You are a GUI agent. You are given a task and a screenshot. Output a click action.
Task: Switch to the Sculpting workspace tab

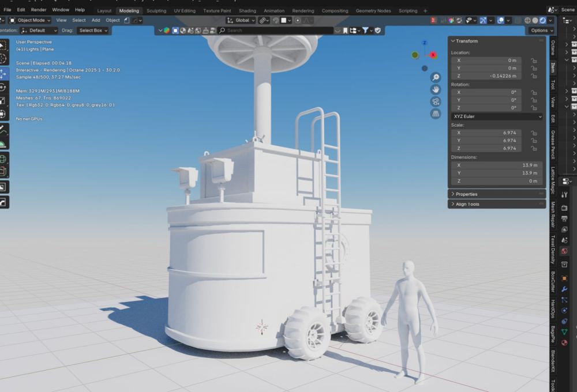[x=156, y=10]
